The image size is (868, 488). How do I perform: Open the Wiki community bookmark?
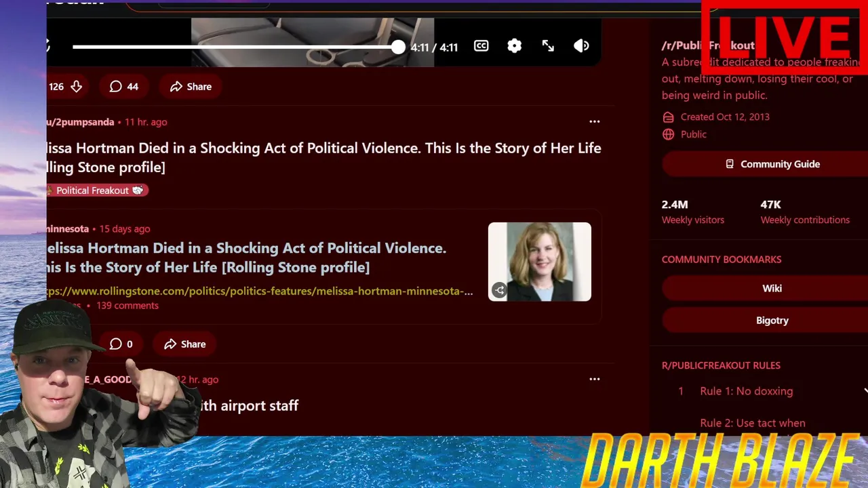coord(764,289)
